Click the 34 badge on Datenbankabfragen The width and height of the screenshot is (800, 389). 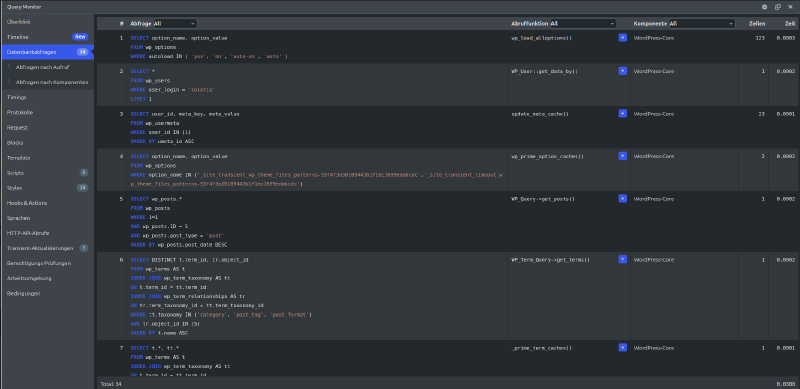tap(82, 52)
